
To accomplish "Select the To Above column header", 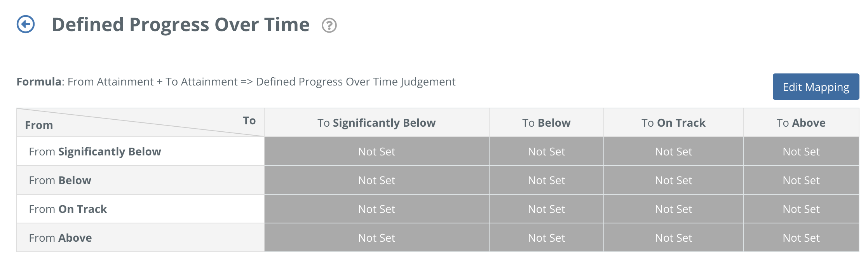I will (x=801, y=123).
